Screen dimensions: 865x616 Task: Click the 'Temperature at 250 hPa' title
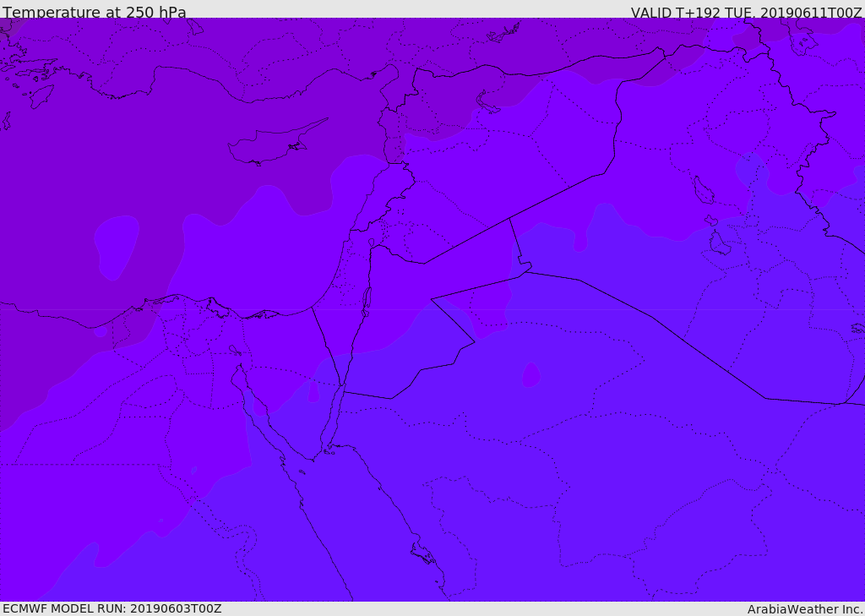click(x=95, y=12)
